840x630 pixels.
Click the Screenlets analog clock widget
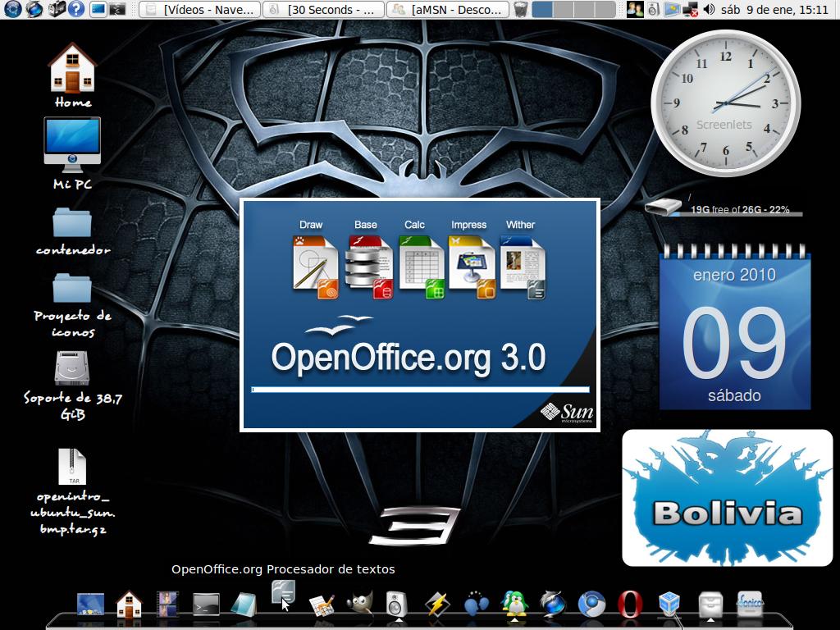725,103
